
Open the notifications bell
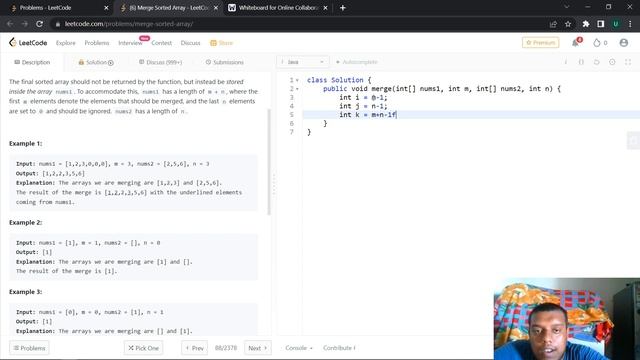[576, 42]
